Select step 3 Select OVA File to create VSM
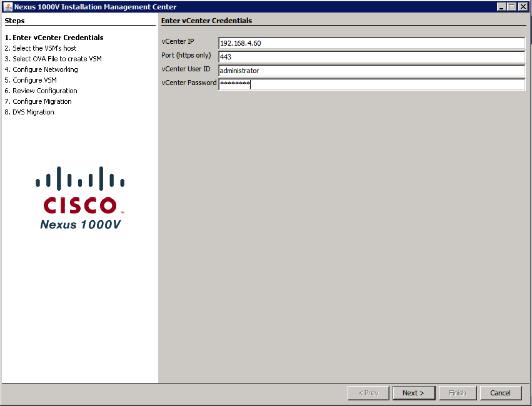 coord(53,59)
